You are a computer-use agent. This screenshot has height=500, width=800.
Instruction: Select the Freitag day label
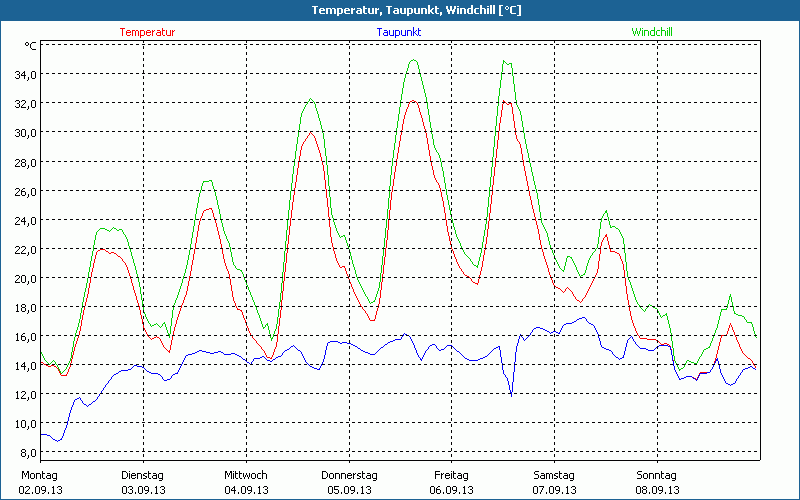[451, 475]
